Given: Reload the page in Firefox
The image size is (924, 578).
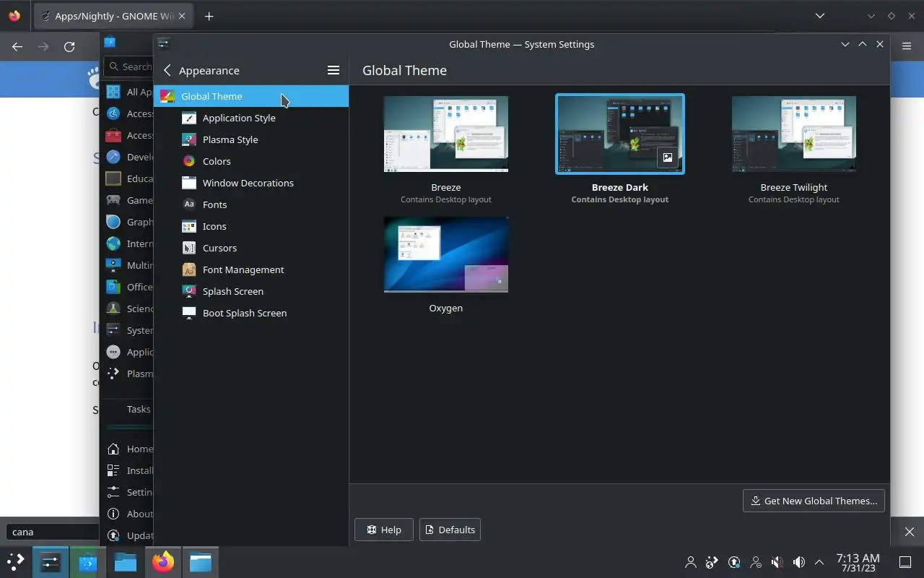Looking at the screenshot, I should click(x=69, y=46).
